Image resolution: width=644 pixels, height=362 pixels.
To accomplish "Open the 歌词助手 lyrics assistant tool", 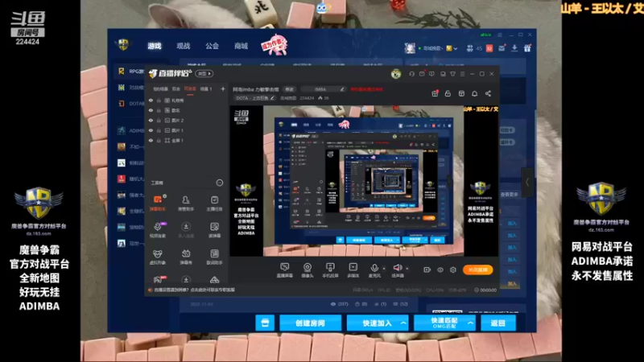I will [x=214, y=257].
